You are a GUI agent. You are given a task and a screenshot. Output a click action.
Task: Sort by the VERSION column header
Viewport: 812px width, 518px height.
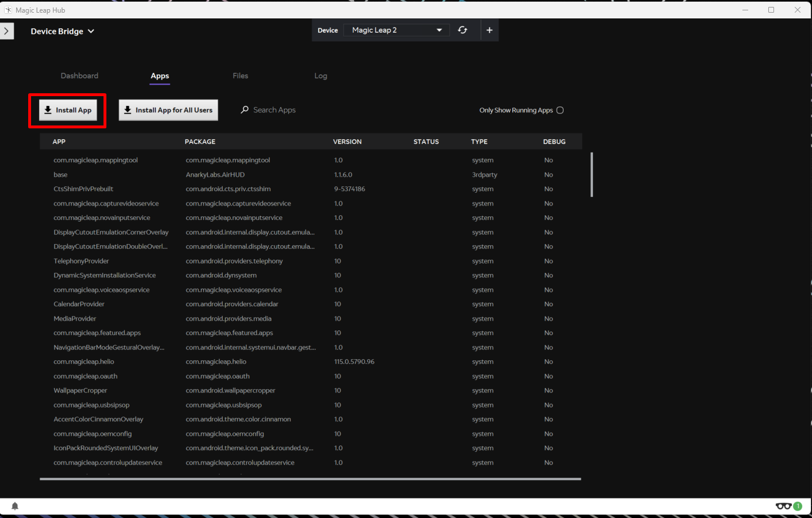click(x=347, y=142)
